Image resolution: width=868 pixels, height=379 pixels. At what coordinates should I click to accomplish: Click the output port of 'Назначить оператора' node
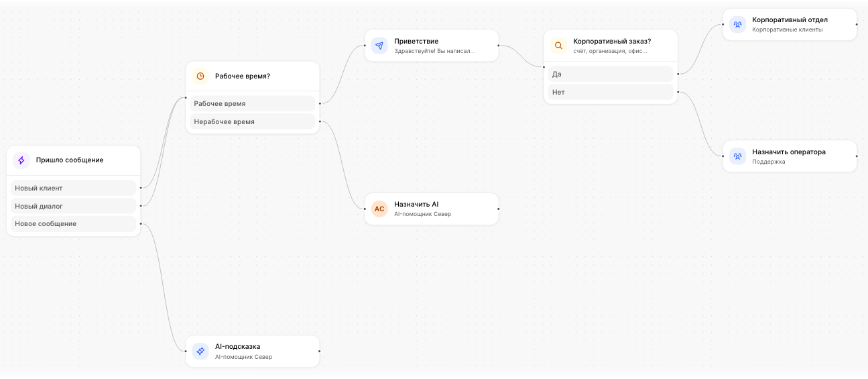857,156
